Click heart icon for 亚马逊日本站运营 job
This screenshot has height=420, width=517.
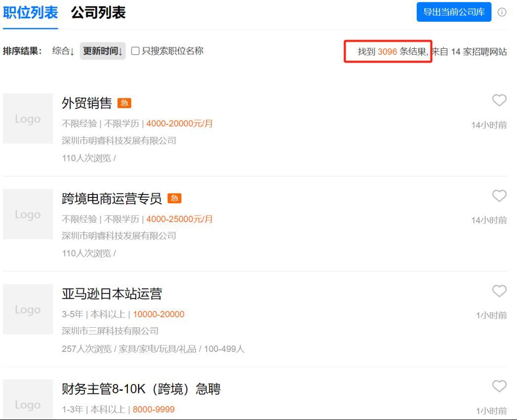(500, 292)
